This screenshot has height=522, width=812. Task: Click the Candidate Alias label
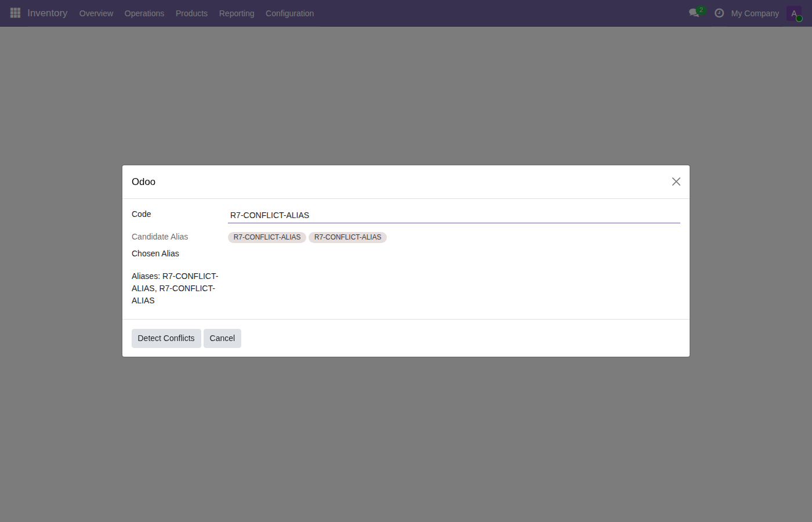(x=160, y=237)
